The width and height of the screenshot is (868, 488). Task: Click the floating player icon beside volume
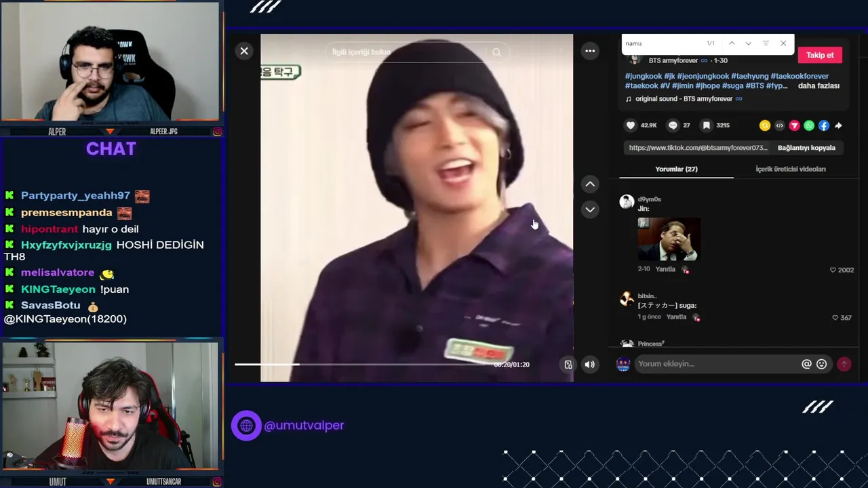(x=568, y=365)
